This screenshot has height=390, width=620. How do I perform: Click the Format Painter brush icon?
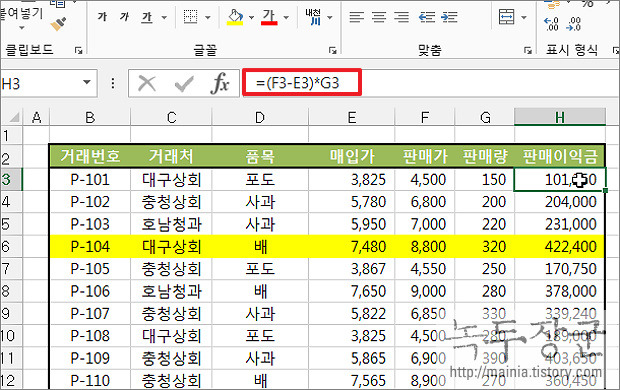(59, 25)
